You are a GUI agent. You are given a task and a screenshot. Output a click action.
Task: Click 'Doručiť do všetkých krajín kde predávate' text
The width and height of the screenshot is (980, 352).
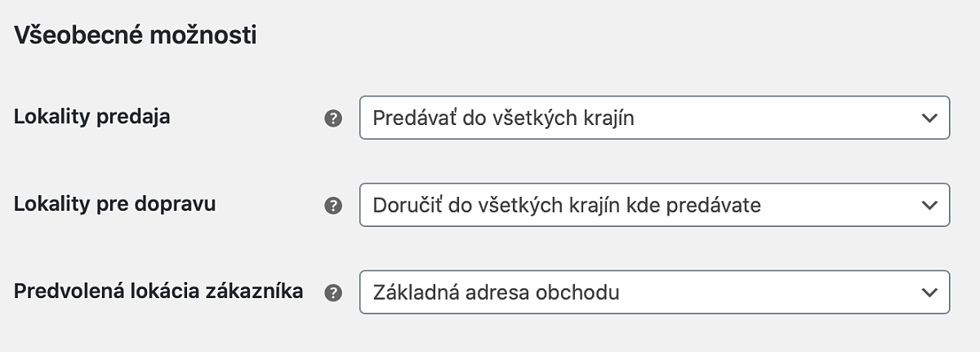pos(567,205)
